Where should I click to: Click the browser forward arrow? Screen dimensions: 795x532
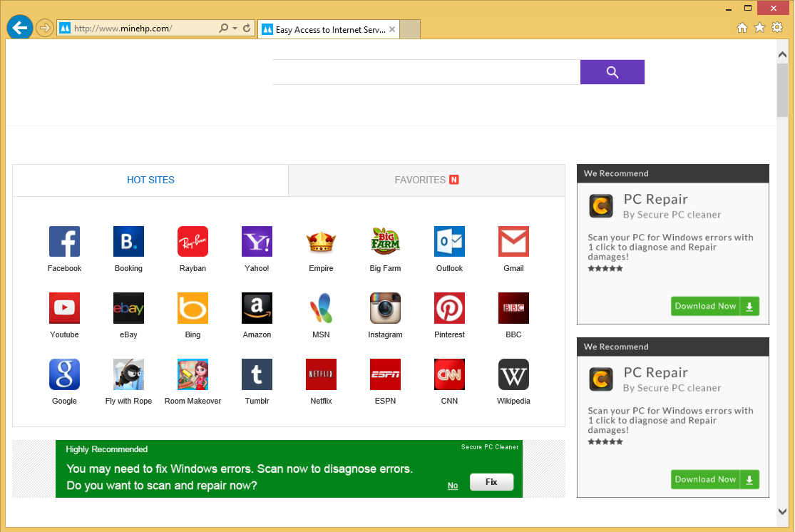(45, 28)
